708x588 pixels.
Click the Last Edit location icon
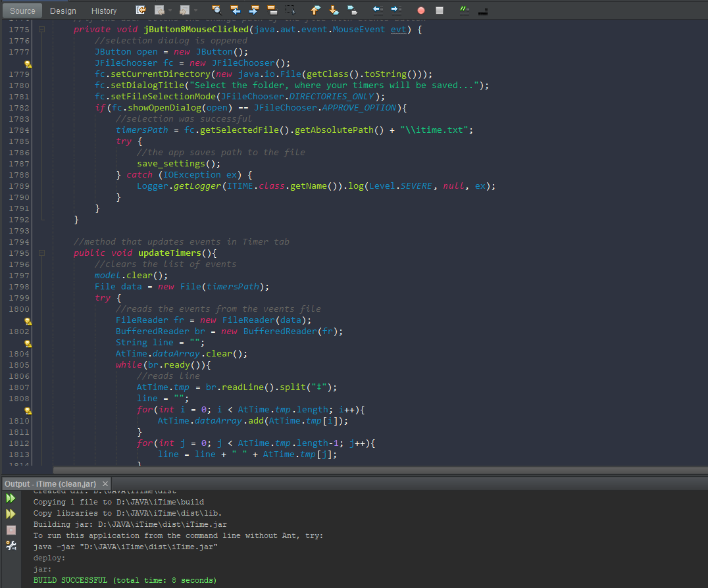point(141,11)
